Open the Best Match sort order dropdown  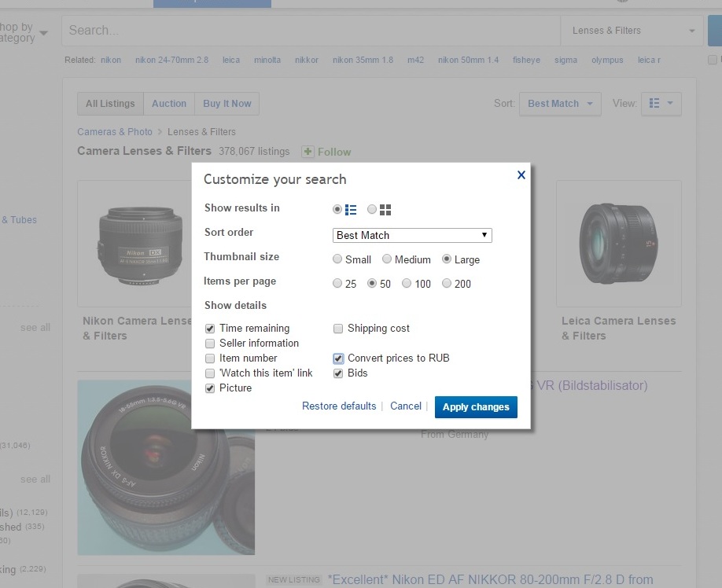(x=412, y=235)
